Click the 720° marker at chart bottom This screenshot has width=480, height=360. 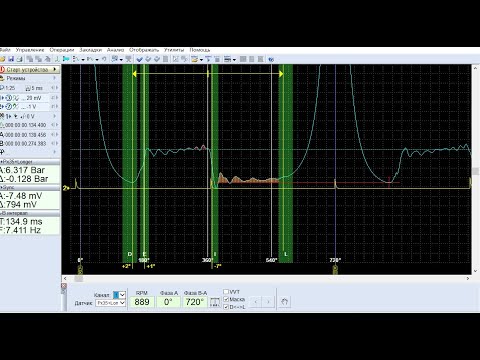(x=335, y=260)
